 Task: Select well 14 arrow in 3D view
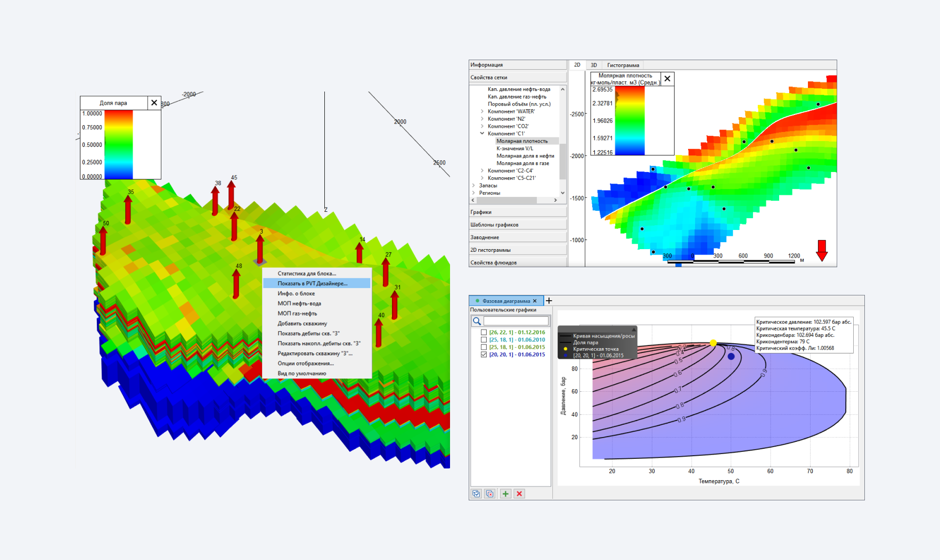point(359,253)
